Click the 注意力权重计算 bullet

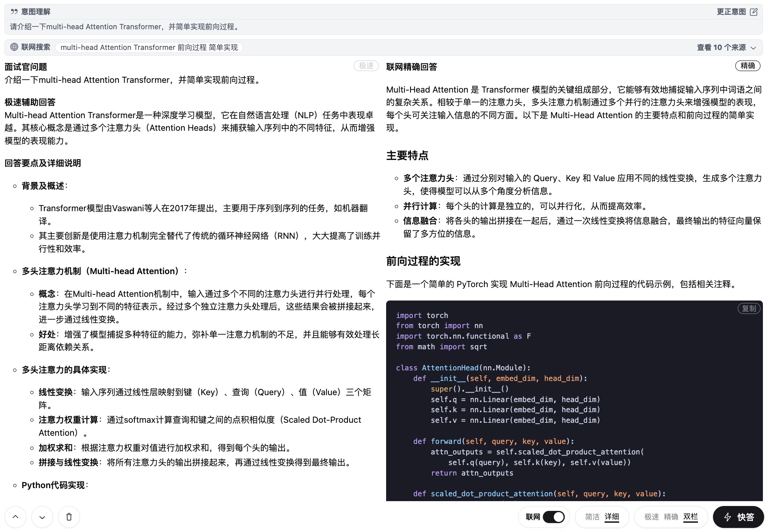pos(200,426)
